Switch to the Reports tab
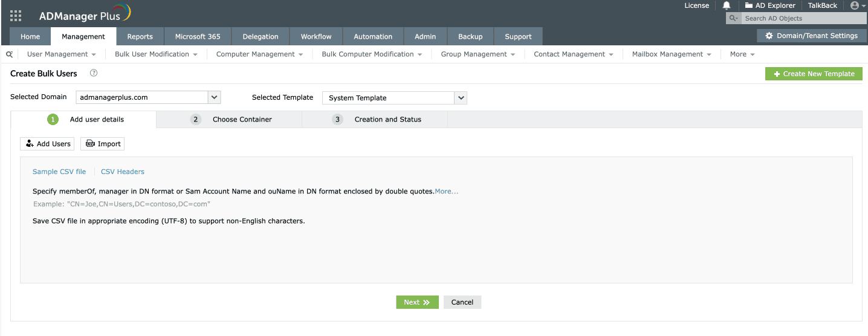Screen dimensions: 868x336 pyautogui.click(x=140, y=36)
